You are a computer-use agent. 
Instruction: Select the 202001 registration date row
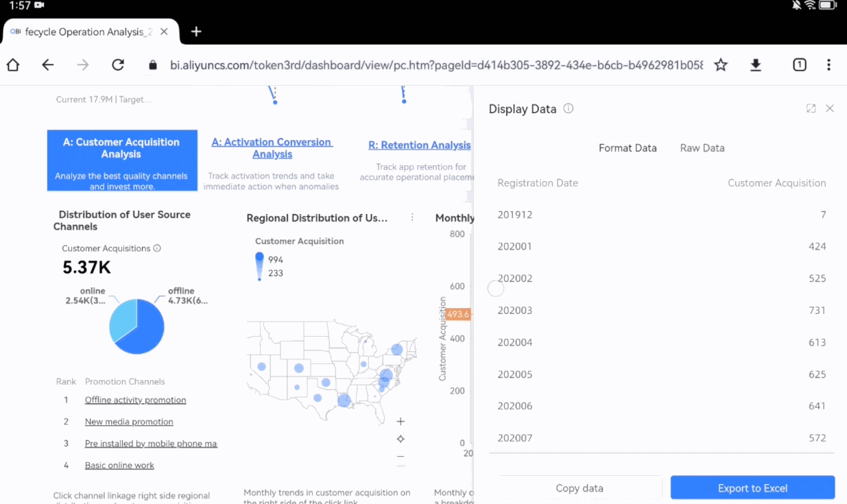point(662,246)
